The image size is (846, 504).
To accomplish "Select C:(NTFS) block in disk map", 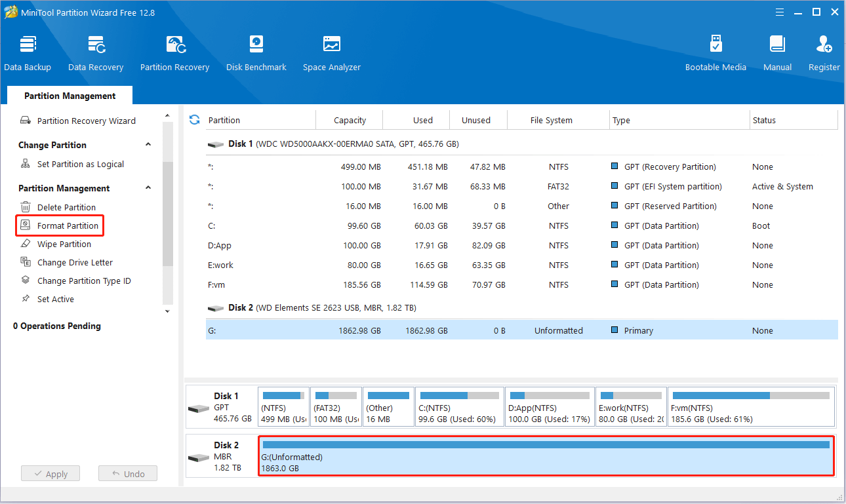I will (460, 407).
